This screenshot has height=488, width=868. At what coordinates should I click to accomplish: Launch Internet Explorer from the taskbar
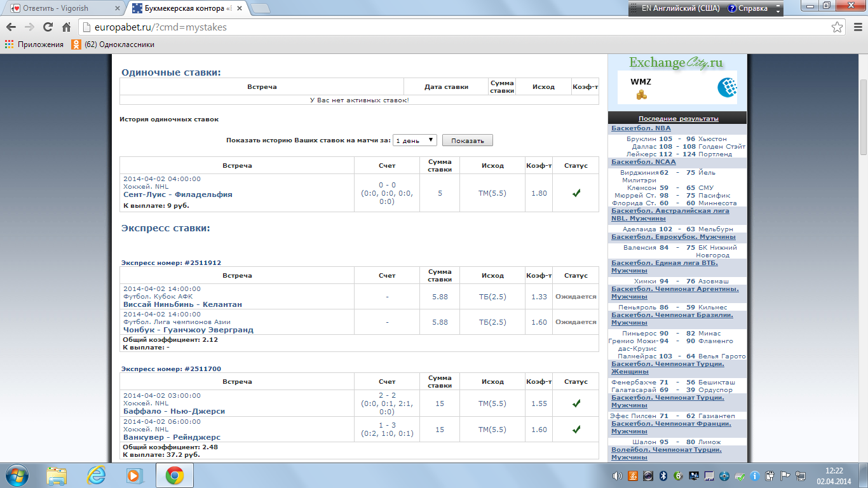tap(96, 475)
